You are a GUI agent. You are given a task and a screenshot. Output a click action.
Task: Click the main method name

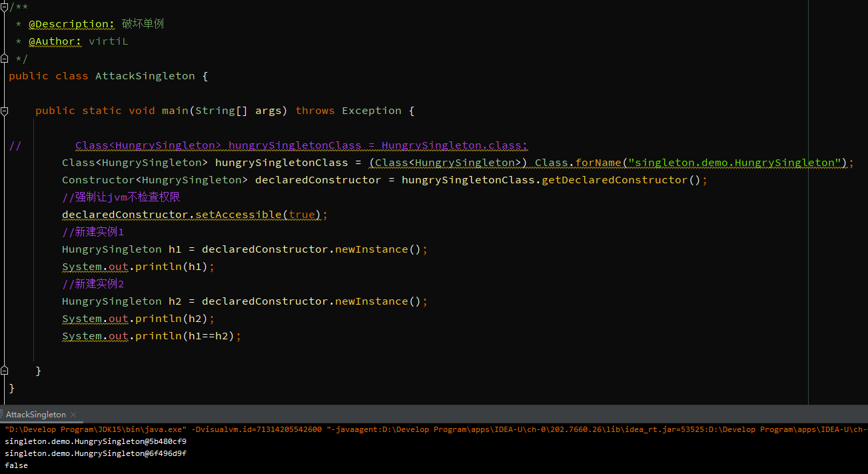click(175, 111)
